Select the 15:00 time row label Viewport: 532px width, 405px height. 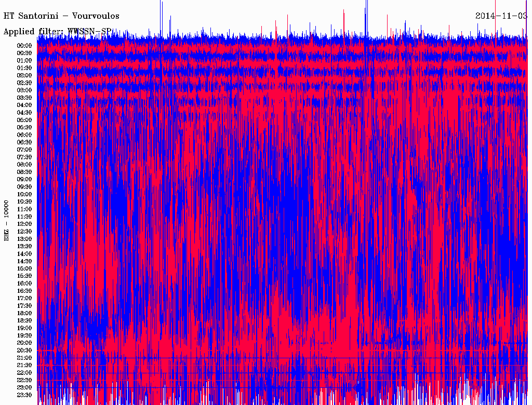pos(24,268)
